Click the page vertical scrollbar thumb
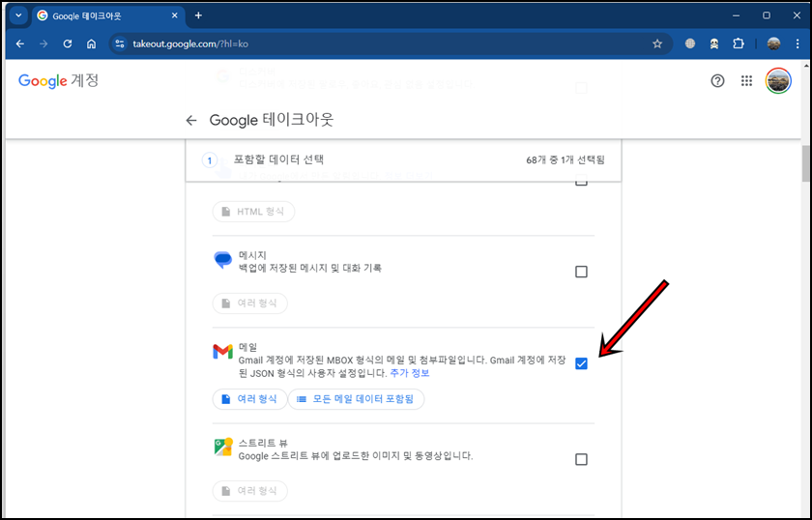Screen dimensions: 812x520 pyautogui.click(x=806, y=163)
